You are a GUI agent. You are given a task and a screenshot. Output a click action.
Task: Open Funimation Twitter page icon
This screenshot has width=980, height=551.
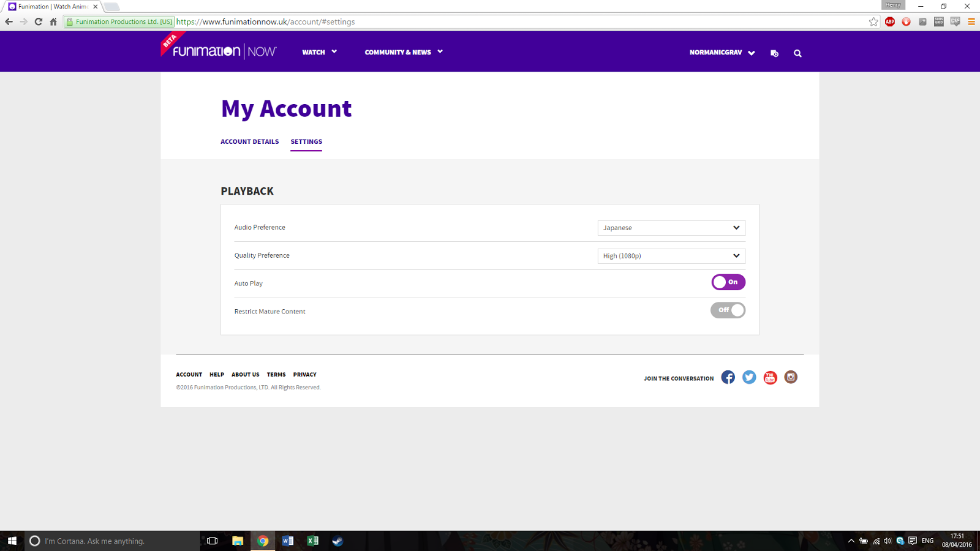749,377
